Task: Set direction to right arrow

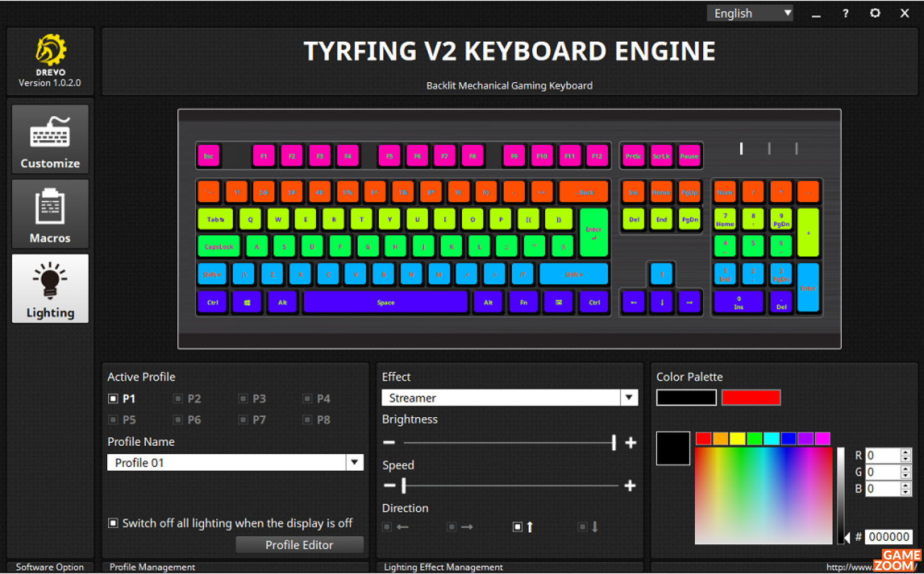Action: point(452,527)
